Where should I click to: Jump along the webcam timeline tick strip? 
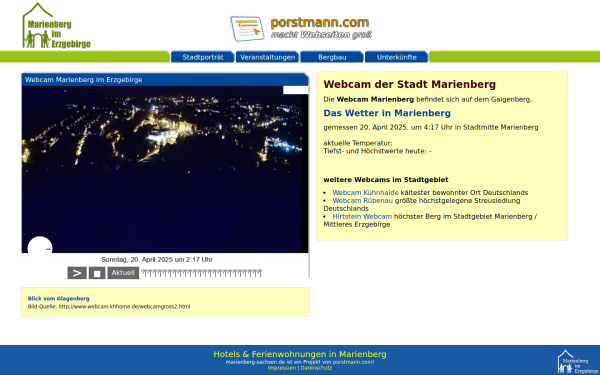(x=202, y=273)
